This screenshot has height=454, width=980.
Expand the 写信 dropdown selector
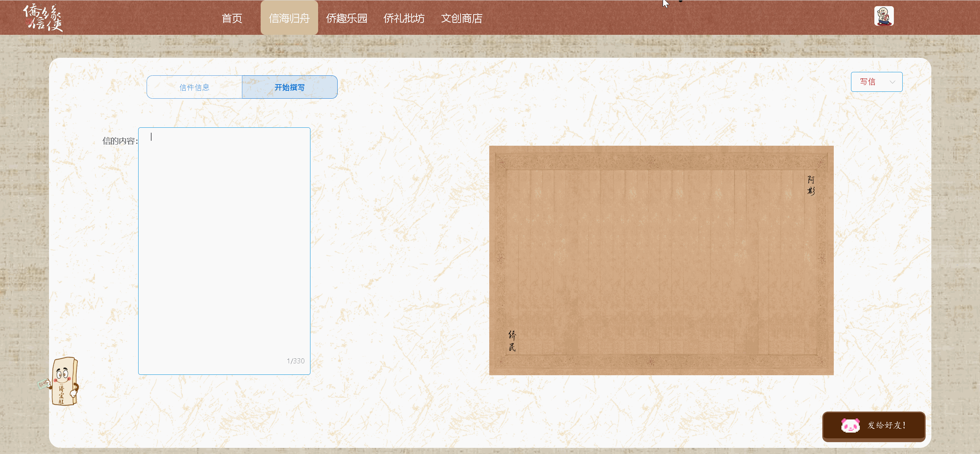(x=876, y=81)
